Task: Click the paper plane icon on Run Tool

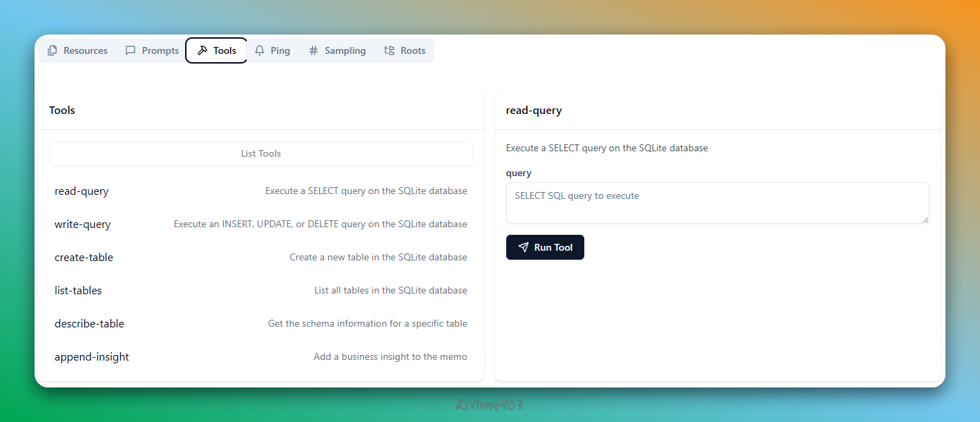Action: click(x=523, y=247)
